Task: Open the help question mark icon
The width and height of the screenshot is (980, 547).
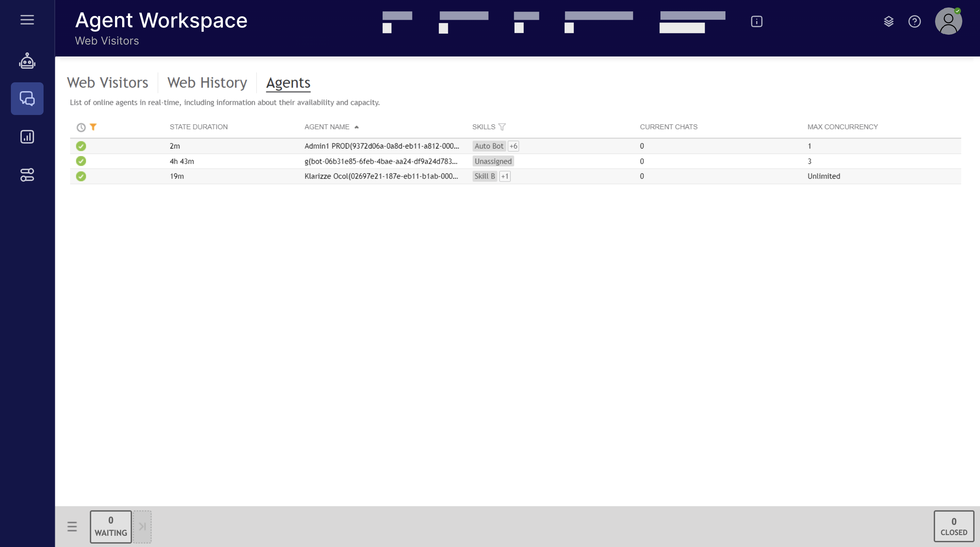Action: coord(914,21)
